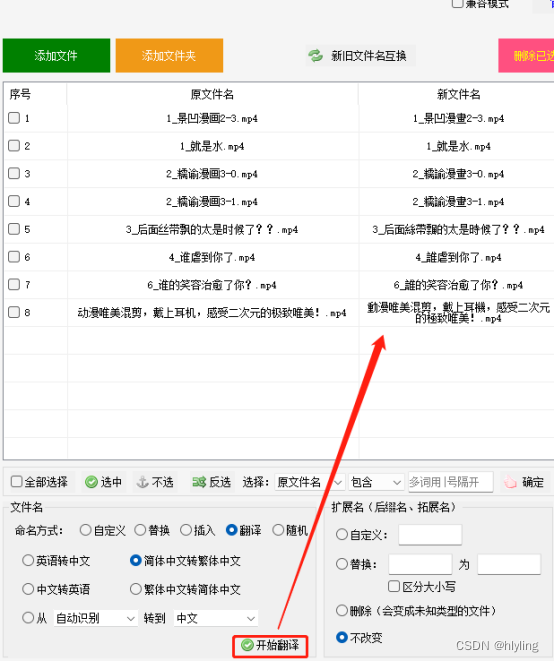Select 简体中文转繁体中文 radio option
554x662 pixels.
[x=136, y=561]
